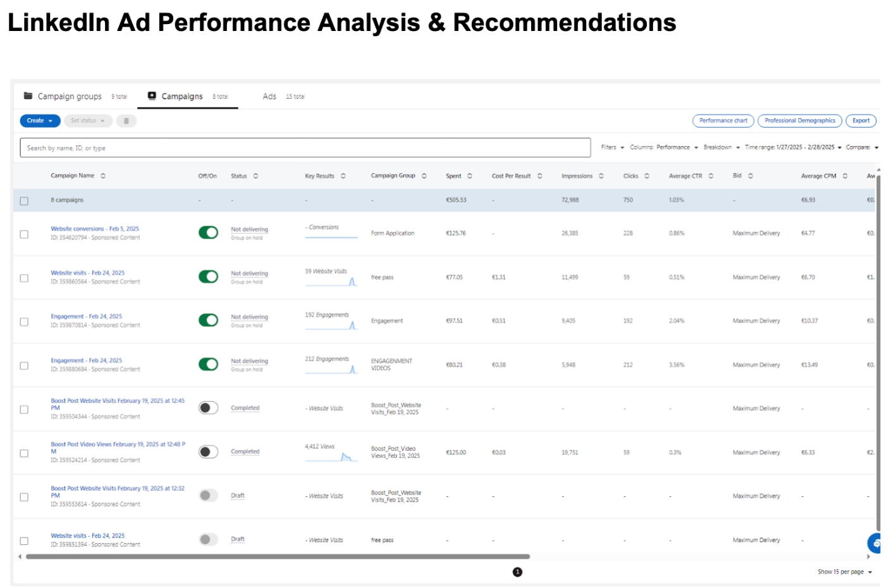
Task: Sort by Spent column arrows
Action: pos(469,176)
